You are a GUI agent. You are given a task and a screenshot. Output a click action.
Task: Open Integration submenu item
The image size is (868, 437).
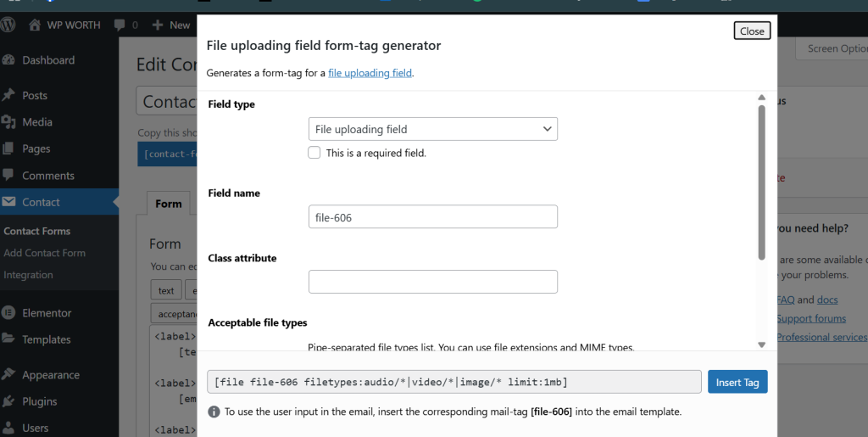click(28, 275)
